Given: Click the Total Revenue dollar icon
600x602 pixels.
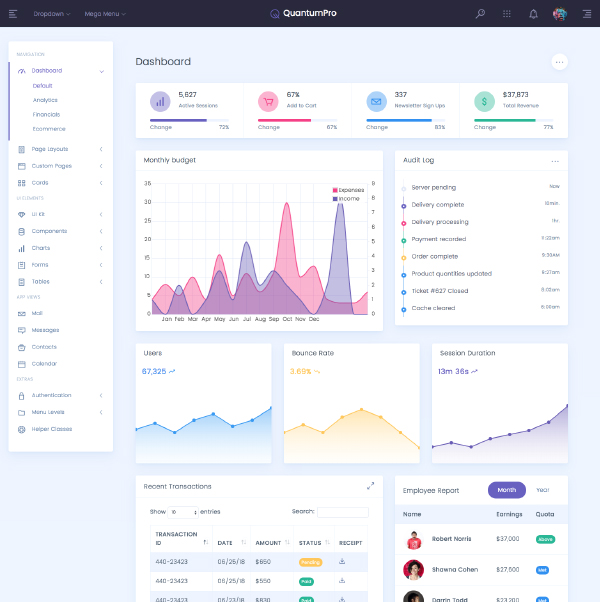Looking at the screenshot, I should coord(484,101).
